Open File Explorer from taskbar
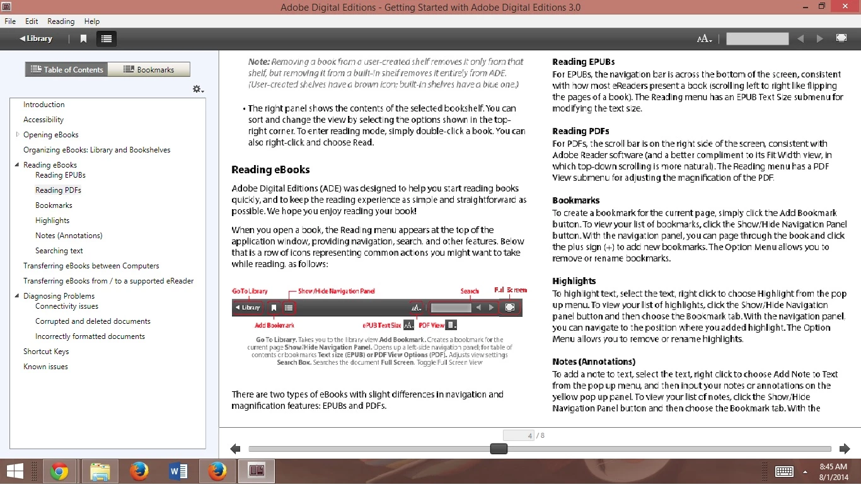861x504 pixels. tap(100, 471)
